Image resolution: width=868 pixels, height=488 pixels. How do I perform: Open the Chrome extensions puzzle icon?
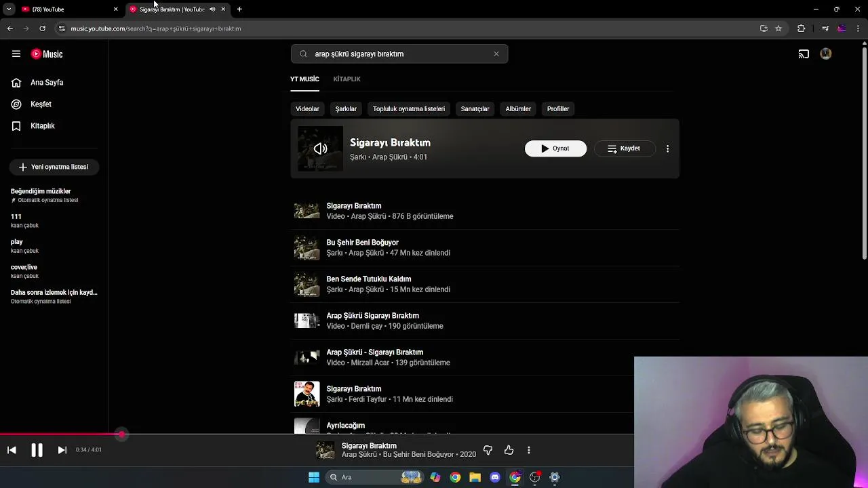coord(802,28)
